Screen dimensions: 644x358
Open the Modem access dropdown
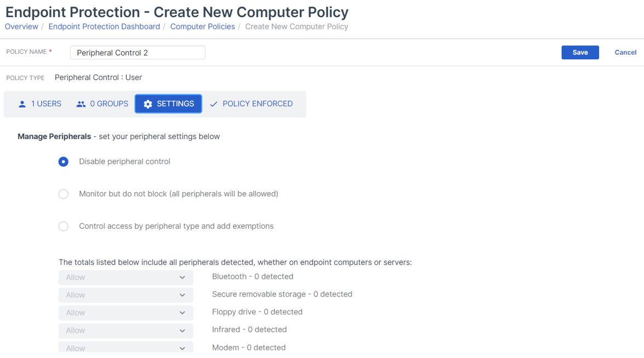coord(126,347)
